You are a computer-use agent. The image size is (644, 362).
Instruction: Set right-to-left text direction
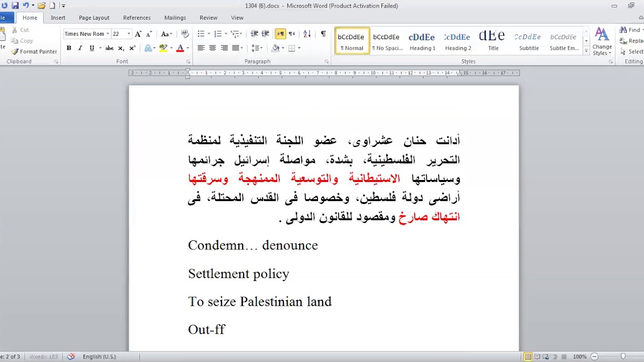pos(292,34)
